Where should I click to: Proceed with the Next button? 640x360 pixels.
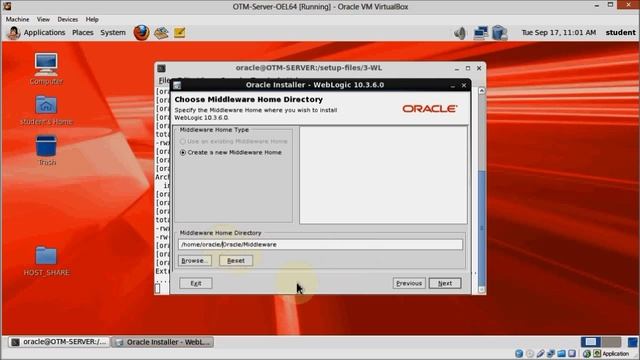pos(445,283)
